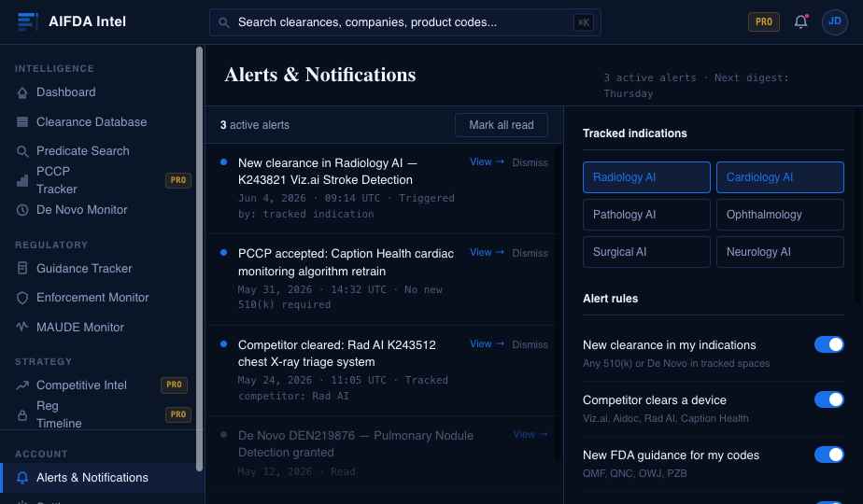Click 'QMF, QNC, OWJ, PZB' codes text
Viewport: 863px width, 504px height.
tap(634, 473)
